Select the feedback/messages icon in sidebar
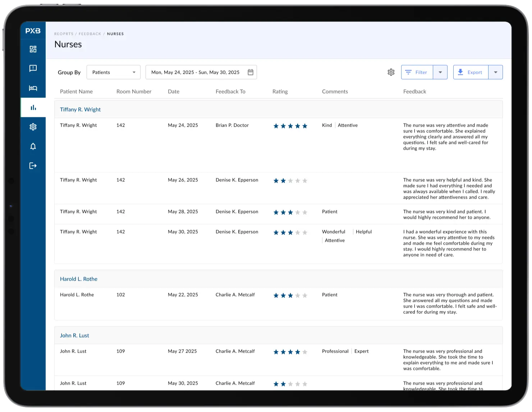The width and height of the screenshot is (532, 412). point(33,68)
